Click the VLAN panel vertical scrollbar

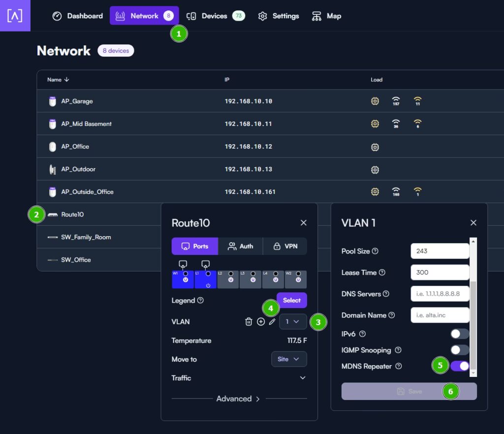tap(473, 307)
